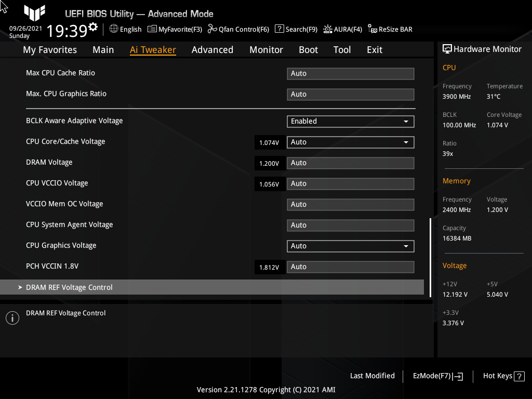Select the Advanced tab
Image resolution: width=532 pixels, height=399 pixels.
point(212,50)
